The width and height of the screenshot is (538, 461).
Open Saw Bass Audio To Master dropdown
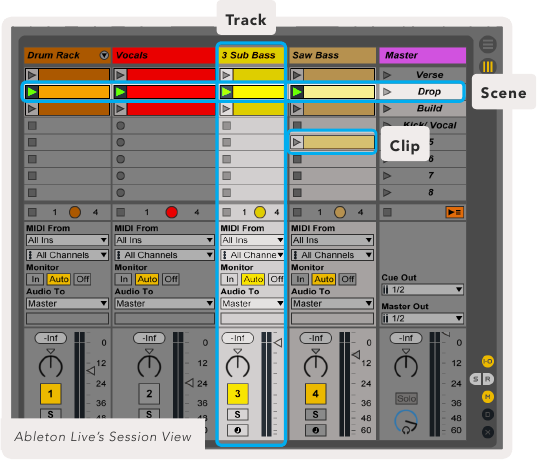pyautogui.click(x=332, y=304)
